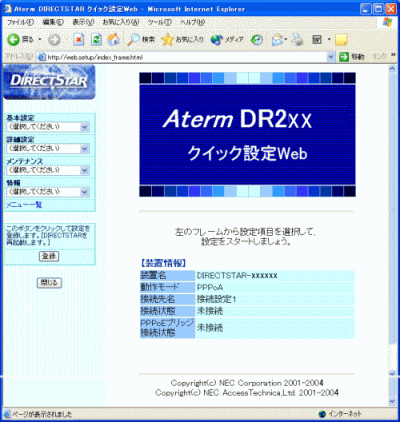The width and height of the screenshot is (400, 422).
Task: Open the 基本設定 select dropdown
Action: (x=48, y=127)
